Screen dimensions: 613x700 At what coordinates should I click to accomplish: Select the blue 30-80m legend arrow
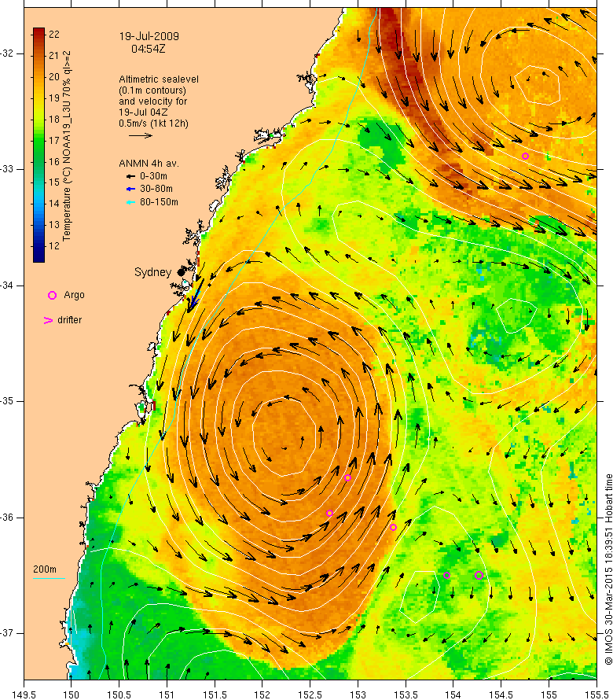click(x=130, y=190)
